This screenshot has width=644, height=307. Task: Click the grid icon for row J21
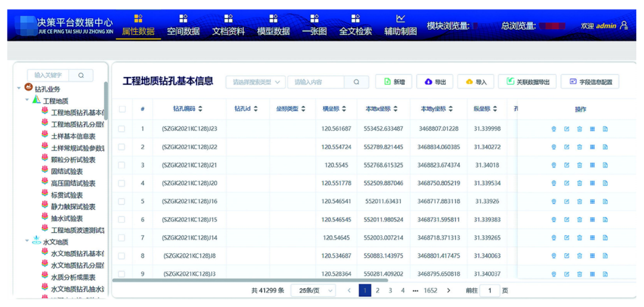coord(592,165)
